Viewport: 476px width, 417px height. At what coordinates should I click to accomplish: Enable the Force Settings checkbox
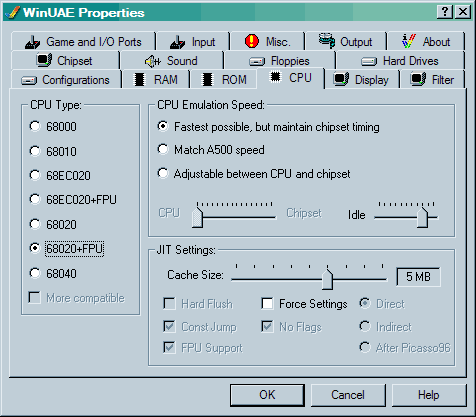coord(267,304)
